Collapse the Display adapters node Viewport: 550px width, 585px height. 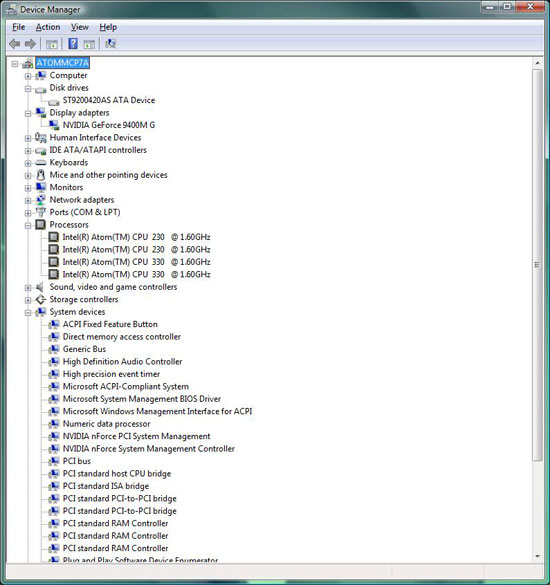28,113
